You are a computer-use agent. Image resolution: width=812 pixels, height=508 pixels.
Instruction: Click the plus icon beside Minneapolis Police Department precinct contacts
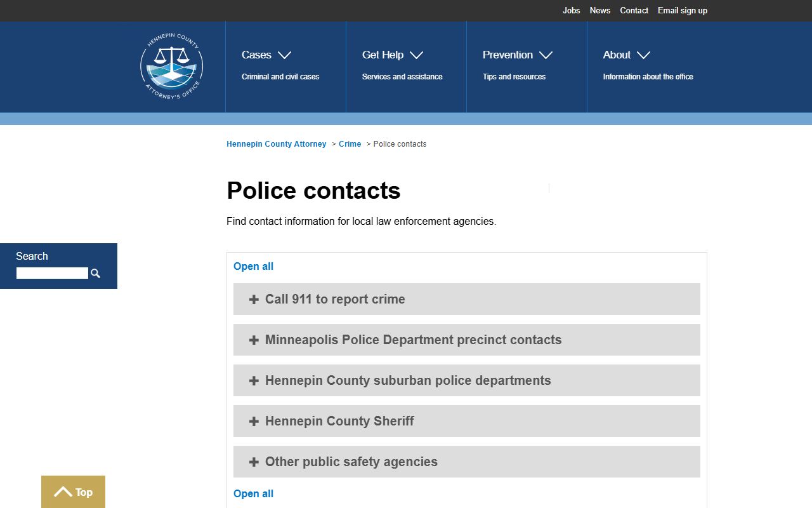(254, 340)
